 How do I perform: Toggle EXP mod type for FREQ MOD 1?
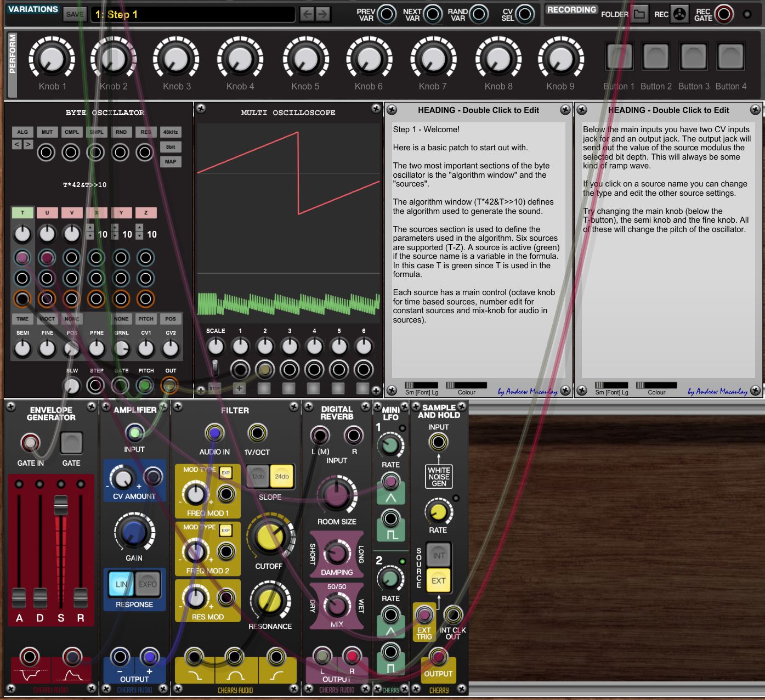(x=225, y=472)
